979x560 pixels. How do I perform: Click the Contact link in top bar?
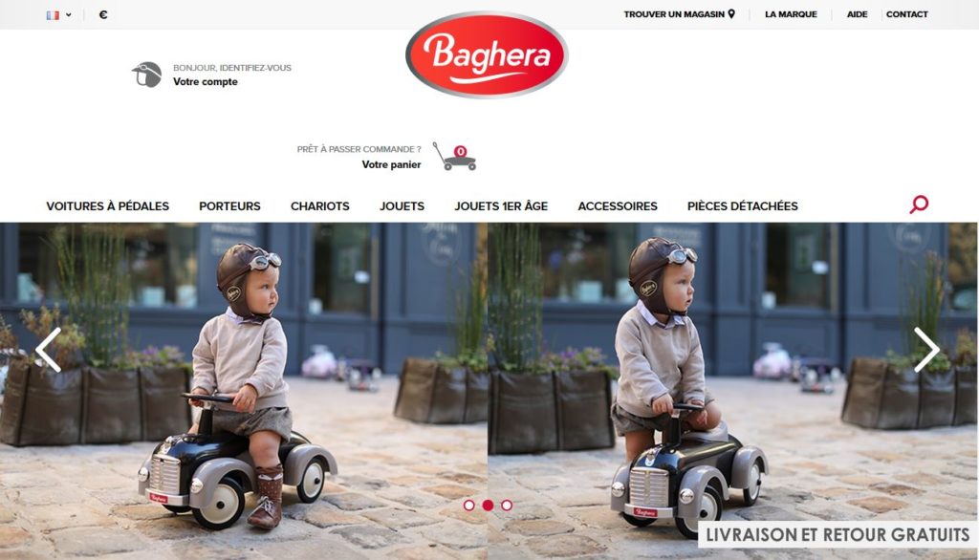(906, 13)
